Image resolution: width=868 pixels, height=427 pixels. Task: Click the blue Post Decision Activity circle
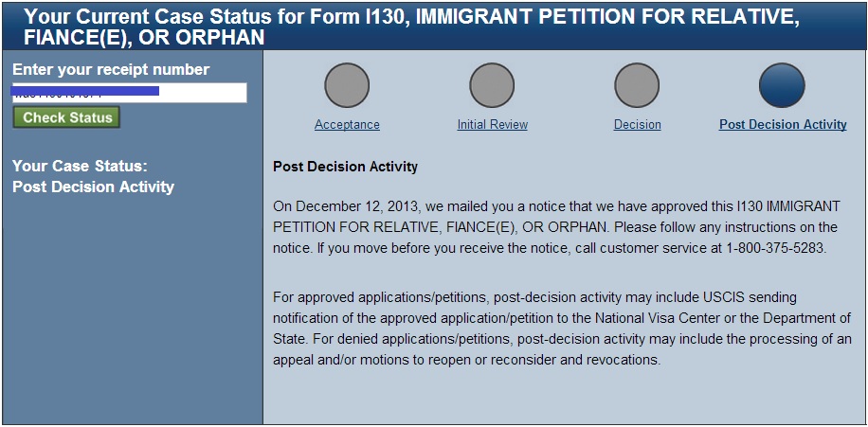click(x=782, y=85)
